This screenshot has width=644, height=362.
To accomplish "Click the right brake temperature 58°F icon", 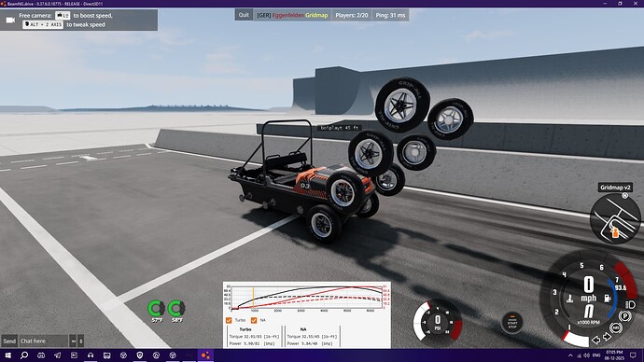I will coord(176,308).
